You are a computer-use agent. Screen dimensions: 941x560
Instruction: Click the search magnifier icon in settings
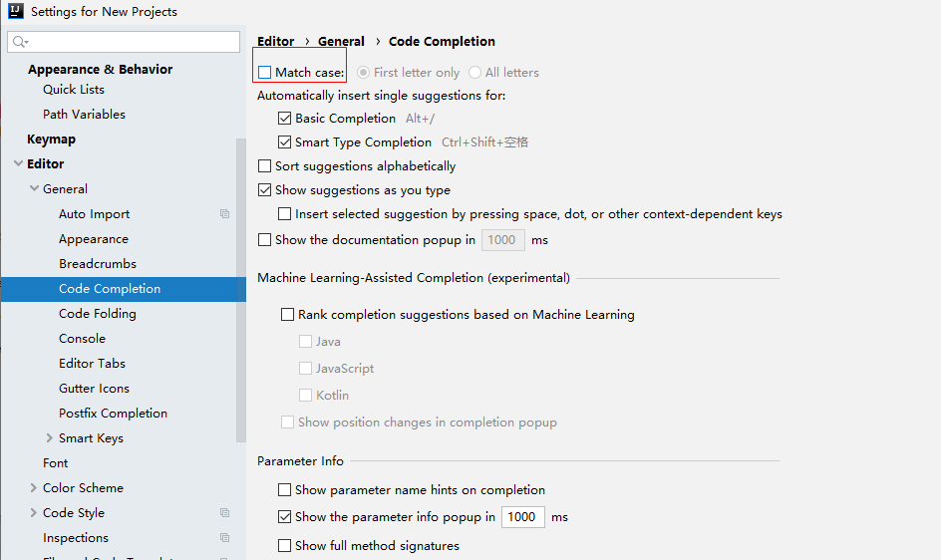[x=20, y=42]
